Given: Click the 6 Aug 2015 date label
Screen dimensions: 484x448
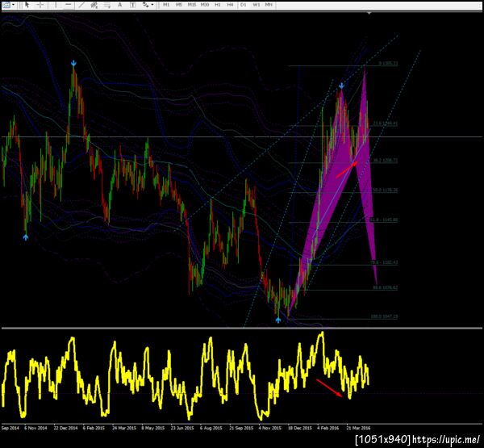Looking at the screenshot, I should point(211,428).
